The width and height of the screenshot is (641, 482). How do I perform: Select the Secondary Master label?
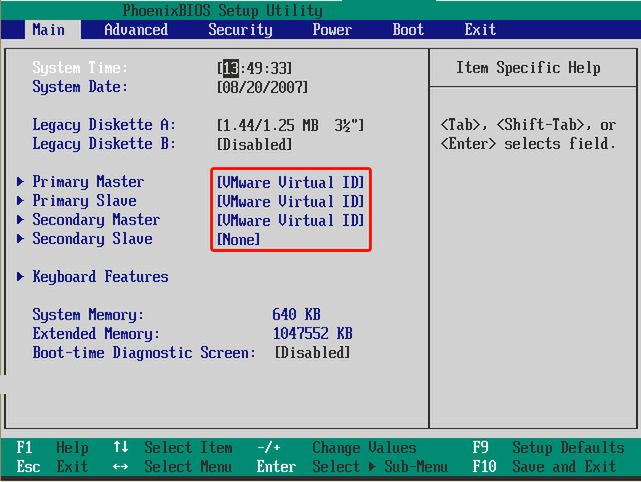click(x=96, y=220)
